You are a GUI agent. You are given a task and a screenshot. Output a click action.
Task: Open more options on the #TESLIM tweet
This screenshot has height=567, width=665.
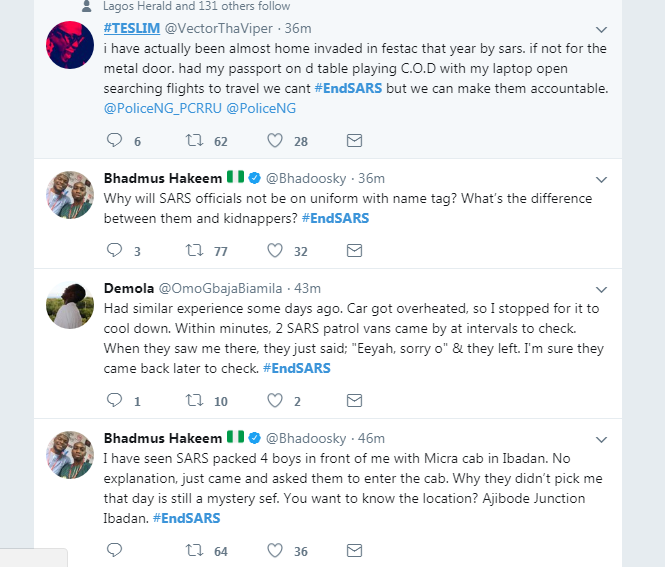point(601,30)
